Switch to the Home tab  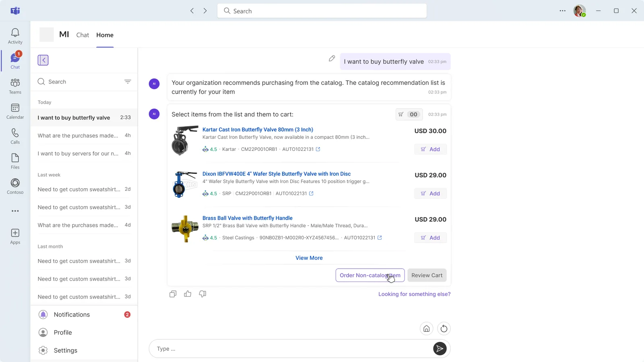tap(105, 35)
